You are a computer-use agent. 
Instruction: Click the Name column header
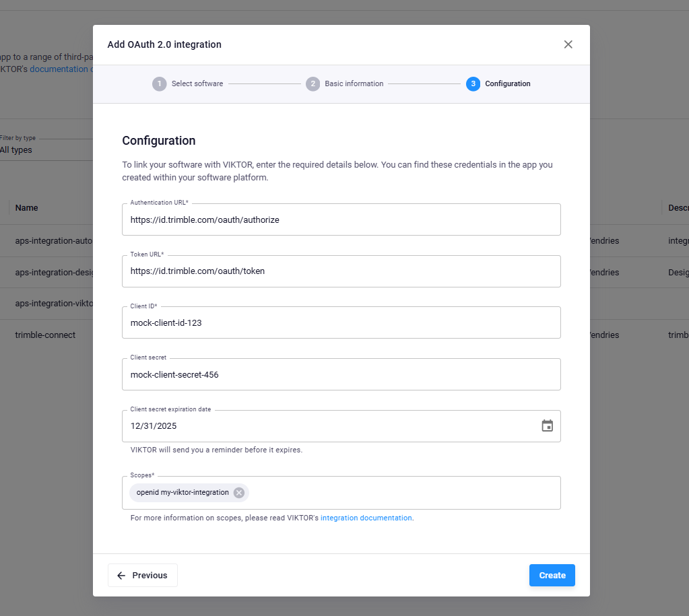pos(26,207)
